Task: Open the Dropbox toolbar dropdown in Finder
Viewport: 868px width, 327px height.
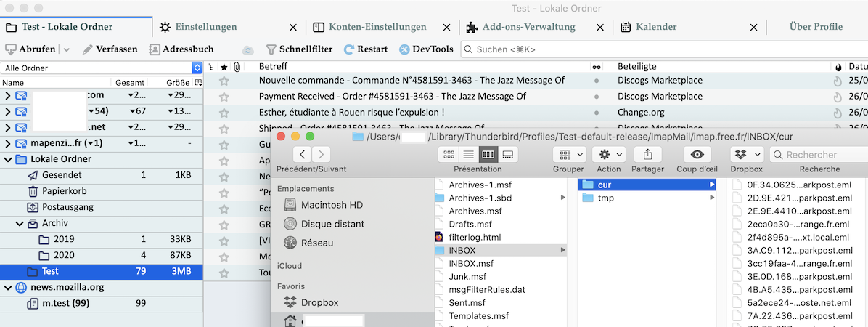Action: click(746, 154)
